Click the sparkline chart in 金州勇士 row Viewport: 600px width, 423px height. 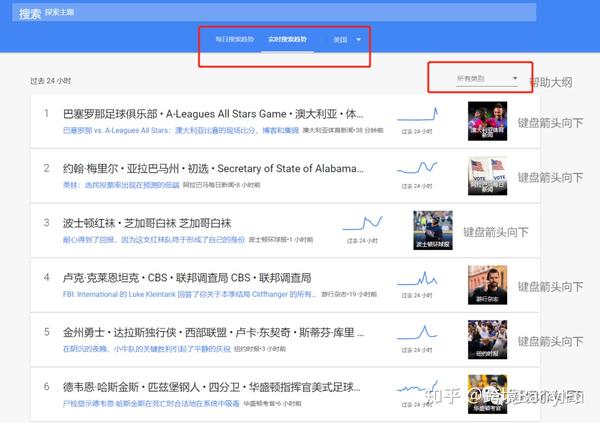(x=417, y=332)
